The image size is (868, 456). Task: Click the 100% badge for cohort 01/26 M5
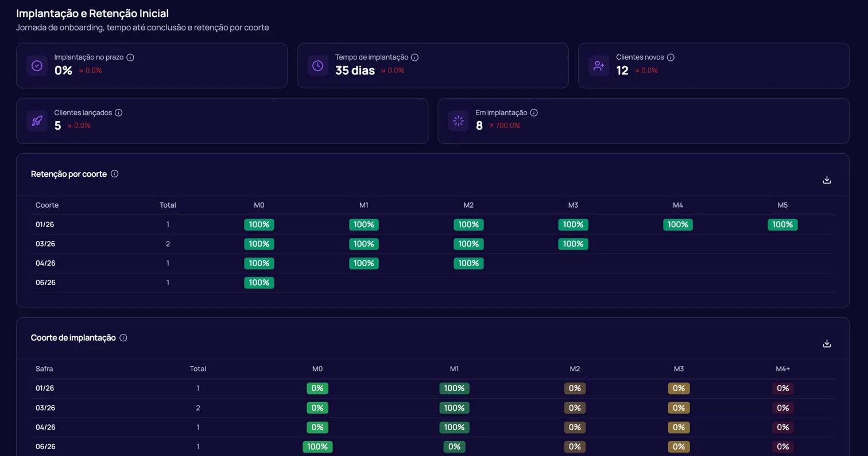click(782, 225)
